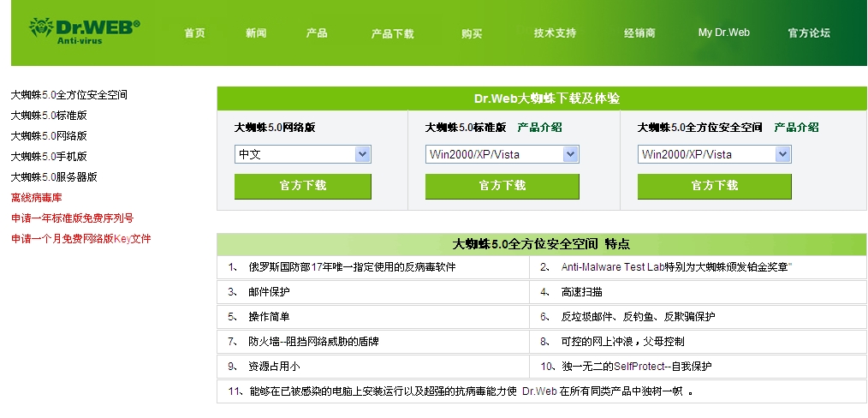The width and height of the screenshot is (868, 418).
Task: Click the 大蜘蛛5.0全方位安全空间 download column title
Action: pyautogui.click(x=699, y=128)
